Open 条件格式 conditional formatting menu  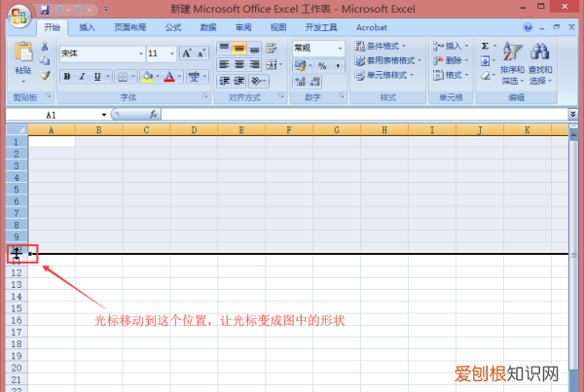380,46
